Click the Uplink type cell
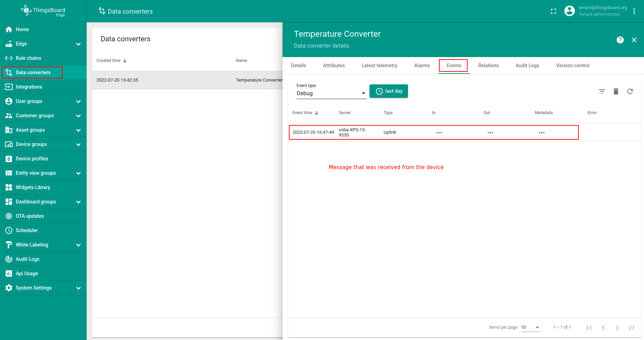Screen dimensions: 644x340 [390, 132]
